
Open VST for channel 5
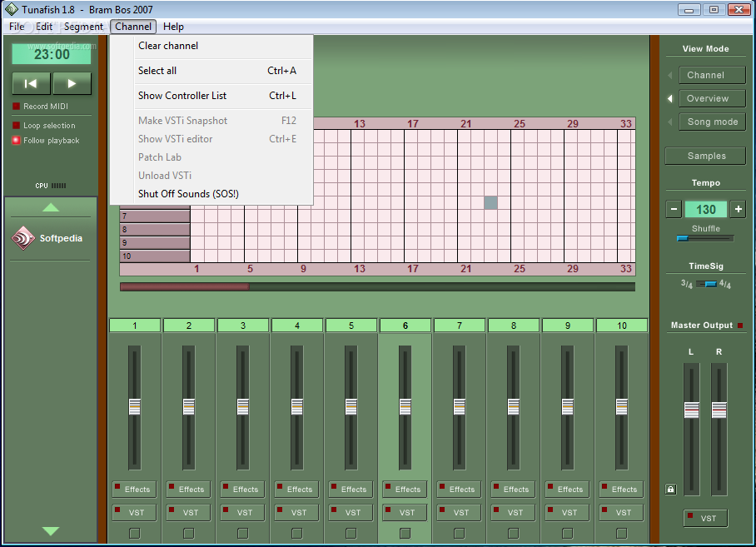tap(351, 512)
